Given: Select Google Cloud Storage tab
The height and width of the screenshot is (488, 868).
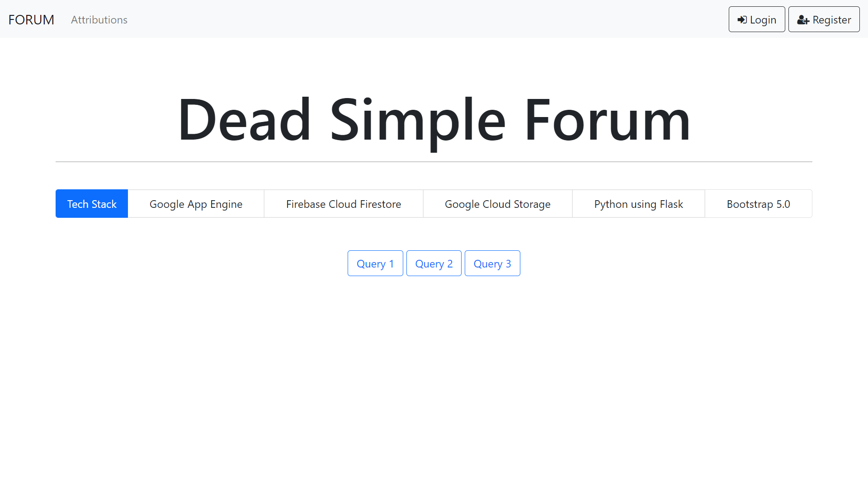Looking at the screenshot, I should (x=498, y=204).
